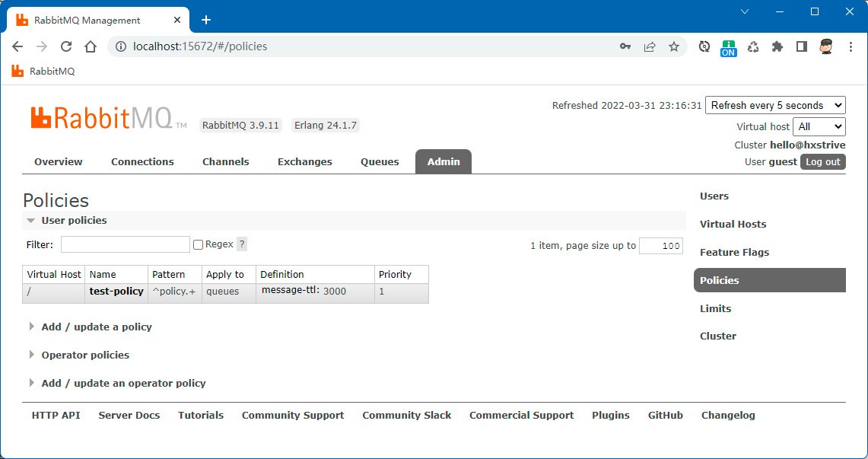Screen dimensions: 868x459
Task: Open the Commercial Support footer link
Action: pos(521,416)
